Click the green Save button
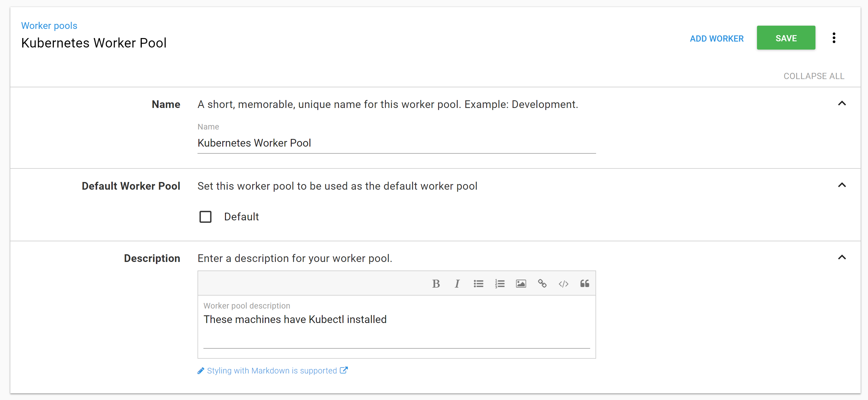Screen dimensions: 868x400 (x=785, y=38)
